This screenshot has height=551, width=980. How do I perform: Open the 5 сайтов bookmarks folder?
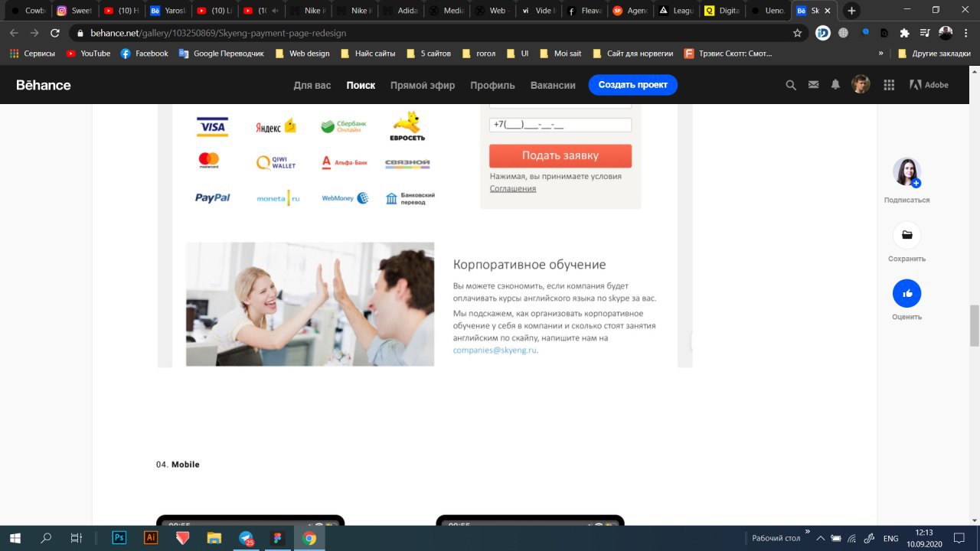coord(428,54)
